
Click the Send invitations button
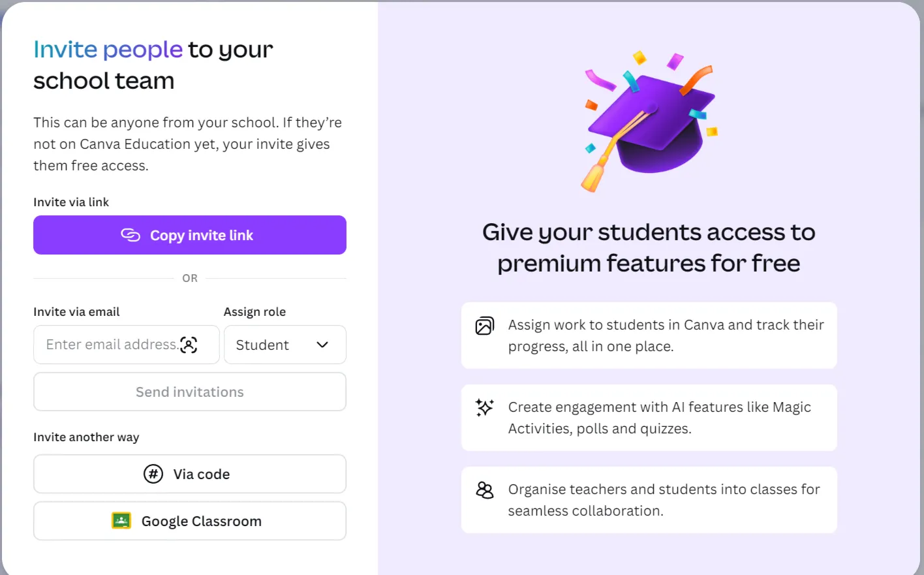[x=190, y=392]
